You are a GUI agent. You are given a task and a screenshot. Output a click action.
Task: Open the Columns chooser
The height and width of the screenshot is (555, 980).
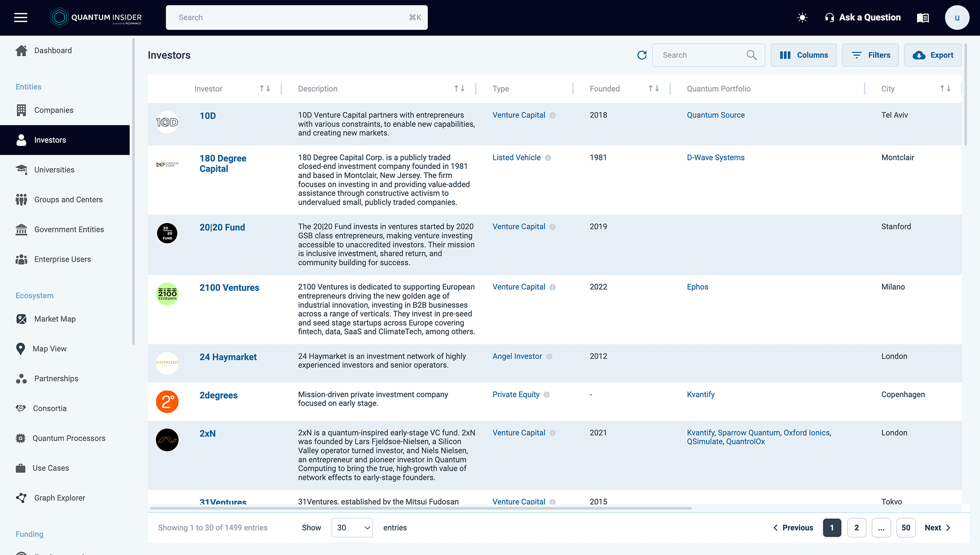coord(803,55)
